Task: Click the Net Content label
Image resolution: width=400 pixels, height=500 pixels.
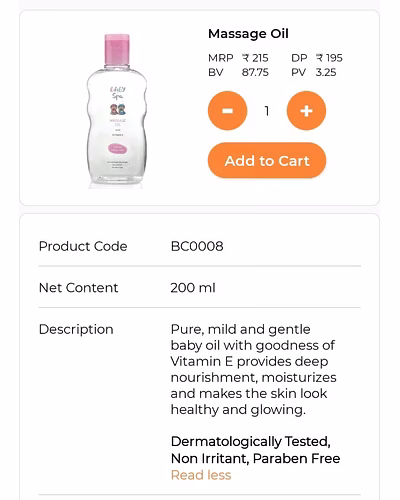Action: pos(78,288)
